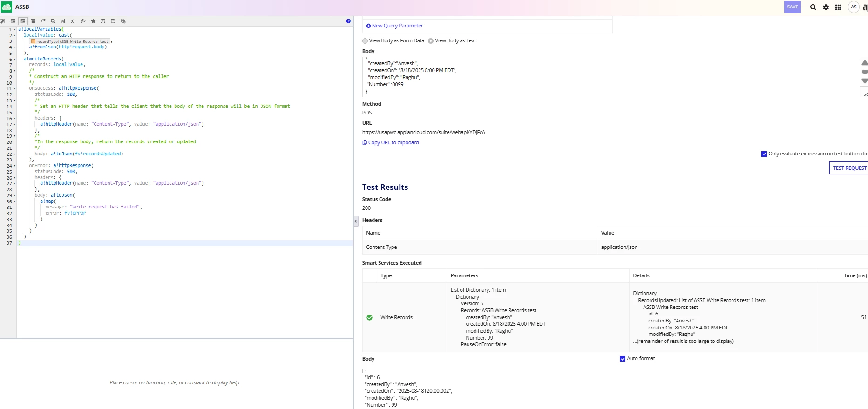Click the Body textarea resize handle
This screenshot has width=868, height=409.
pyautogui.click(x=865, y=94)
